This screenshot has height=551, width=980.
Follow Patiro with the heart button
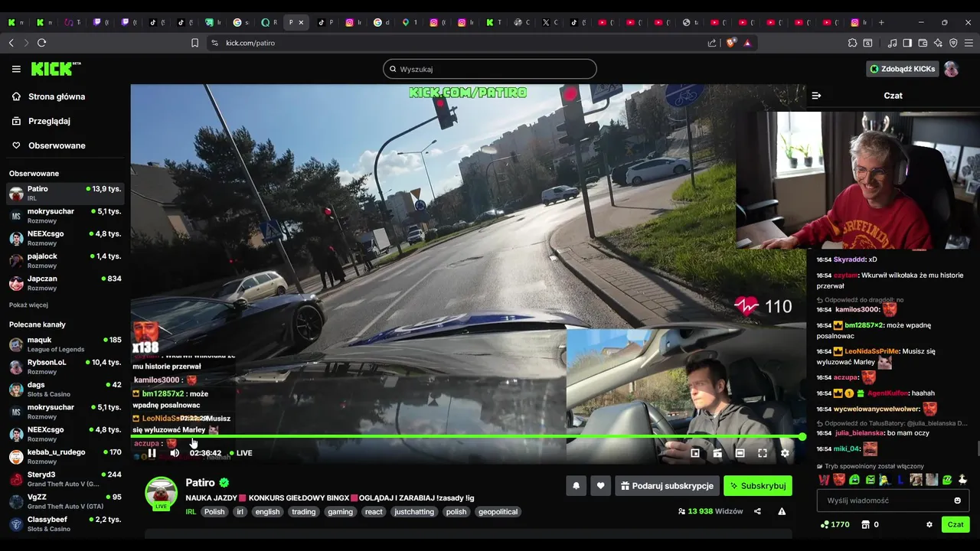pyautogui.click(x=601, y=486)
